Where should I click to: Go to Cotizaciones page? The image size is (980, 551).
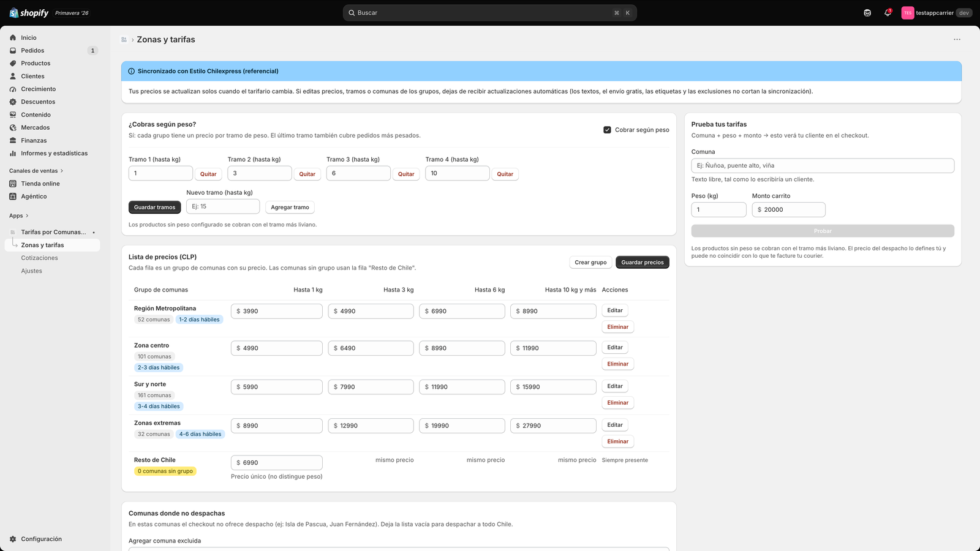tap(39, 258)
